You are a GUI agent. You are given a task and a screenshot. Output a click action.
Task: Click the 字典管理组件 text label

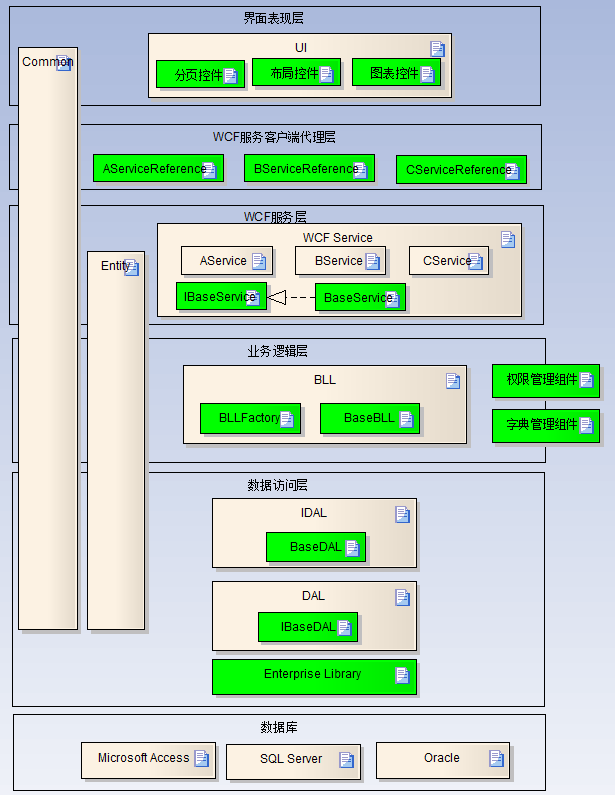point(542,424)
